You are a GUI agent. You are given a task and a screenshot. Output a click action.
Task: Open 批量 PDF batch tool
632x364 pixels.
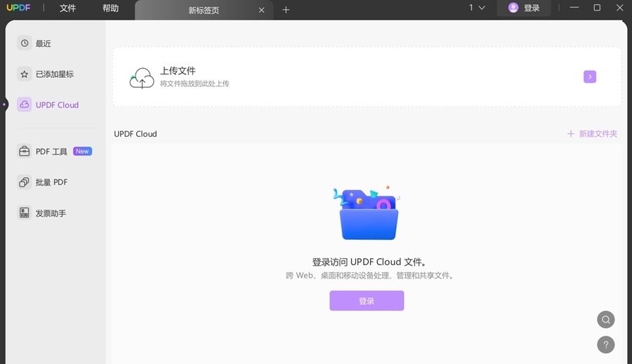[x=42, y=182]
